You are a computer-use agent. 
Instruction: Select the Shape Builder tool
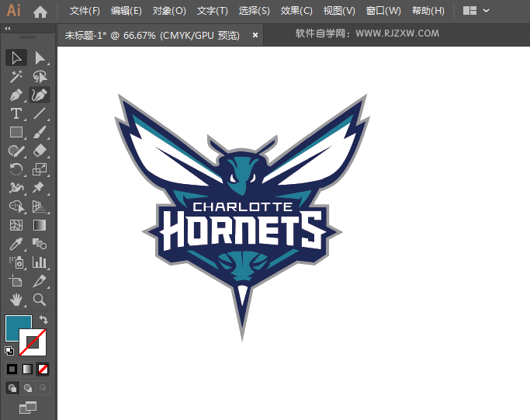16,207
